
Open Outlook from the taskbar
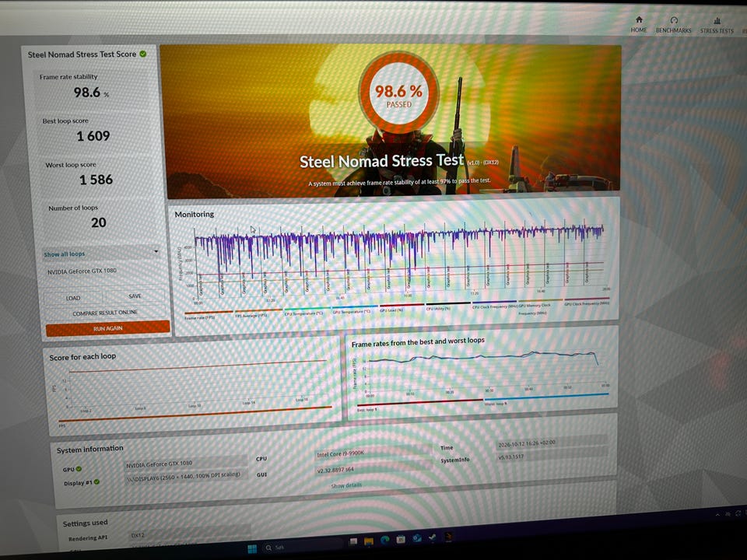pos(417,538)
